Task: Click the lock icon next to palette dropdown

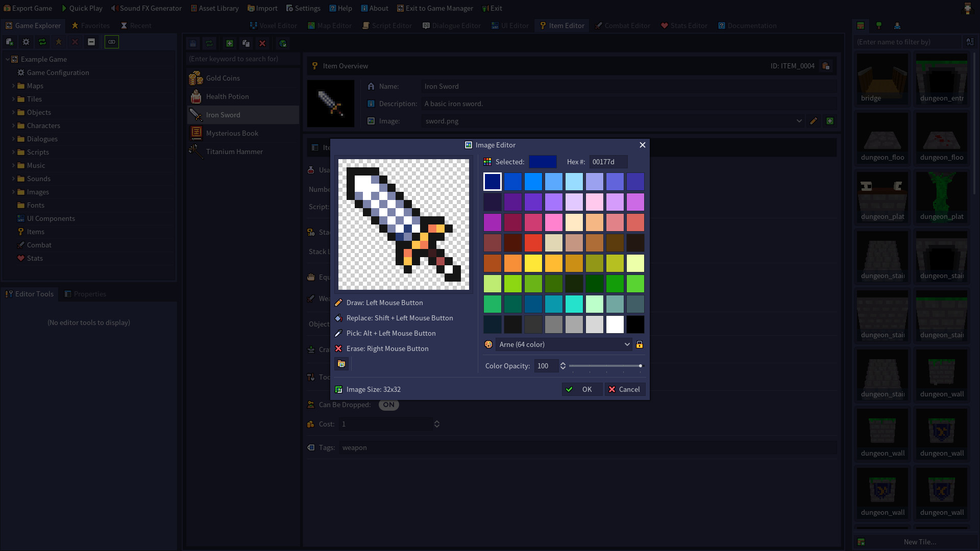Action: (x=640, y=344)
